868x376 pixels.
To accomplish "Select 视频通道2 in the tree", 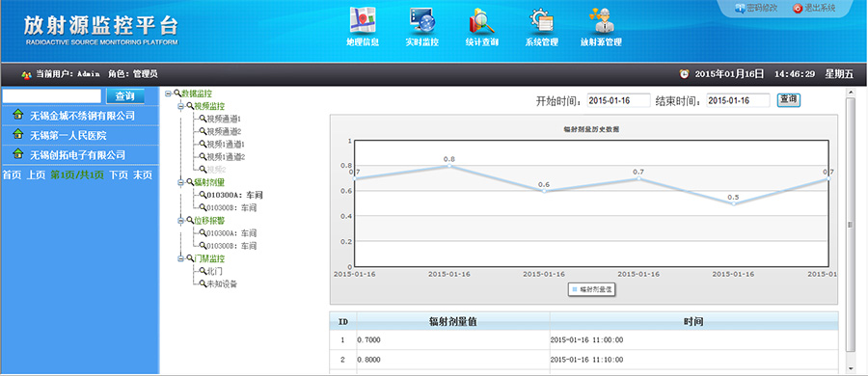I will 224,132.
